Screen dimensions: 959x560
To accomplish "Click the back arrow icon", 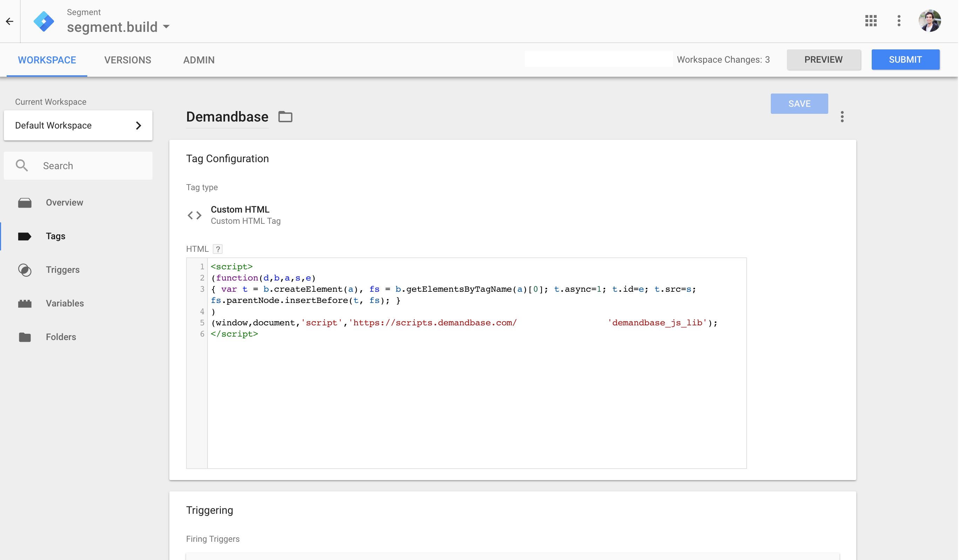I will 9,21.
